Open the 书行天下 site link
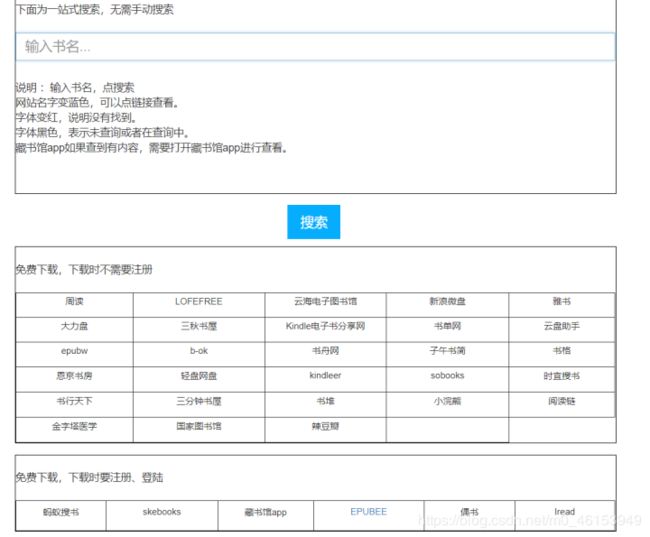Screen dimensions: 650x537 tap(74, 401)
